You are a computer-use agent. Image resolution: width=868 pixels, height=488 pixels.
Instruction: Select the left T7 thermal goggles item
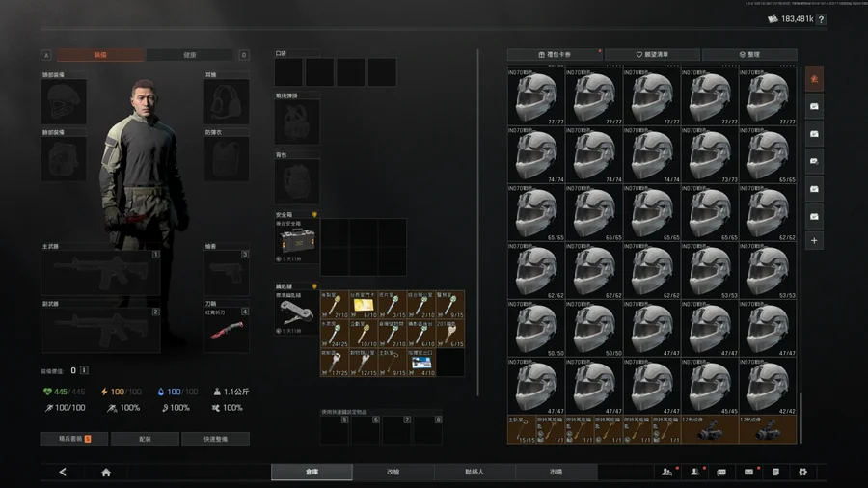tap(710, 429)
